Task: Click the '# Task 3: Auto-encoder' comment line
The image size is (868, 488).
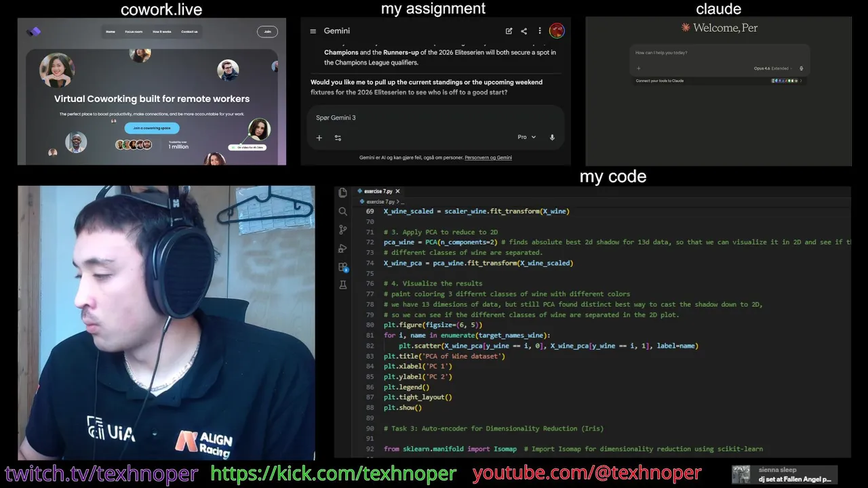Action: pos(493,428)
